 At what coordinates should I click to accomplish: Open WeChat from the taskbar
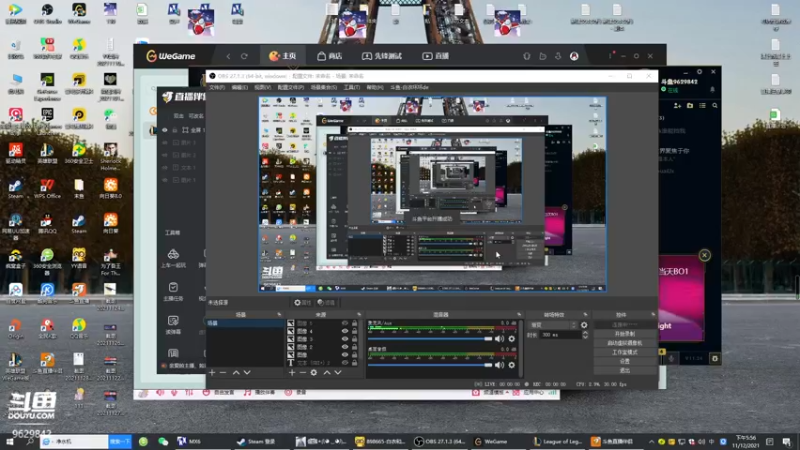[x=163, y=441]
